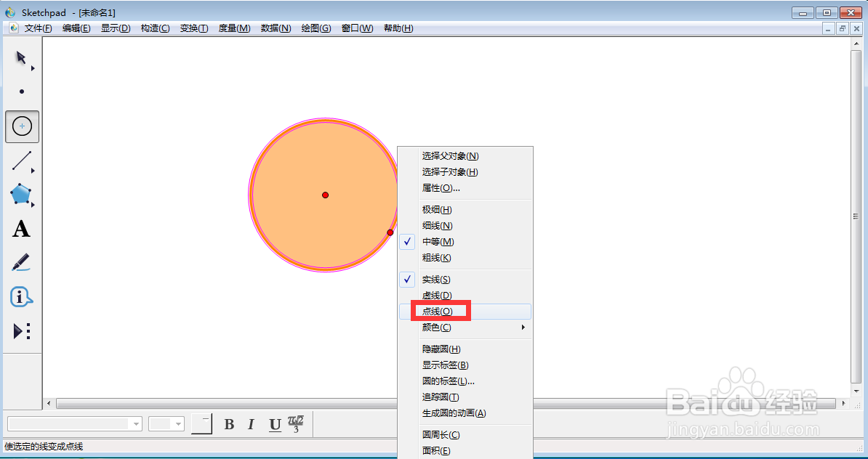Restore the inner document window
The width and height of the screenshot is (868, 459).
(843, 29)
